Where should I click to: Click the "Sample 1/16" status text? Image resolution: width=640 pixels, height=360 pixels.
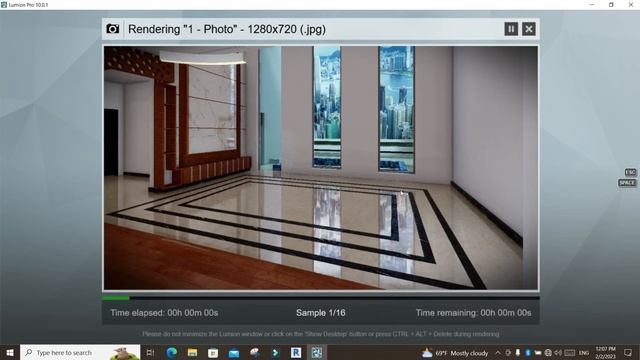321,313
